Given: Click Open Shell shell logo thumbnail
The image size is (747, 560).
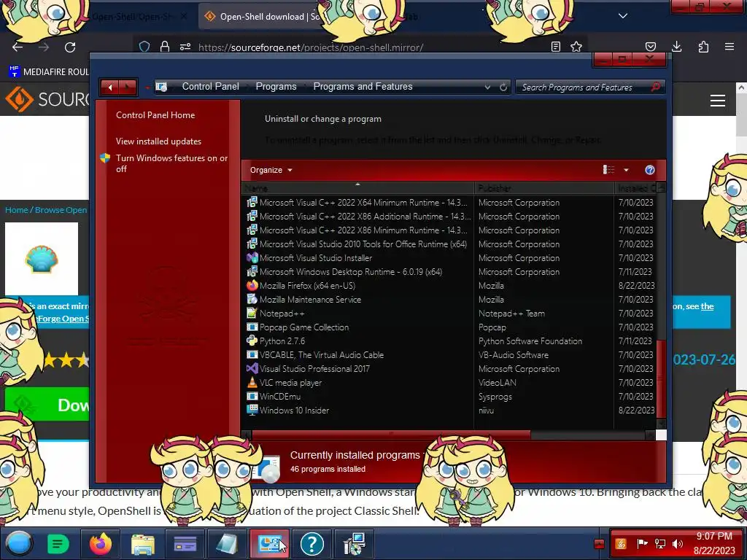Looking at the screenshot, I should [42, 259].
